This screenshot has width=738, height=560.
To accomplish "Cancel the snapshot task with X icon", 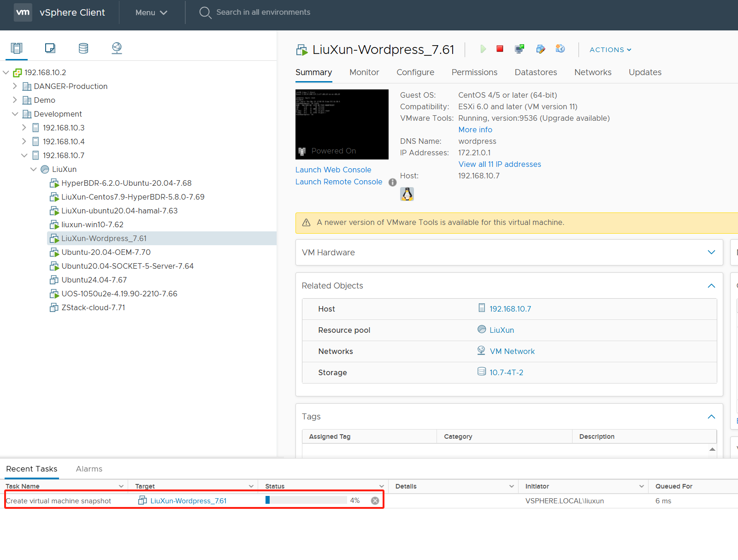I will [375, 501].
